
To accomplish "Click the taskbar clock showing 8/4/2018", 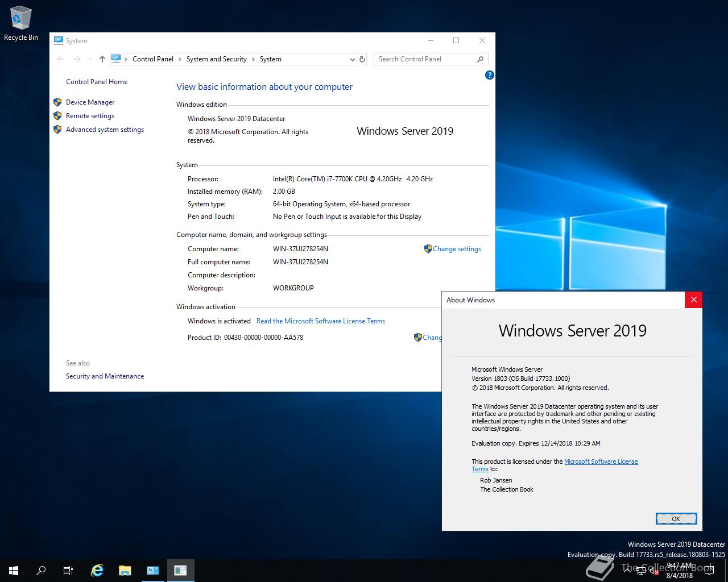I will (680, 571).
